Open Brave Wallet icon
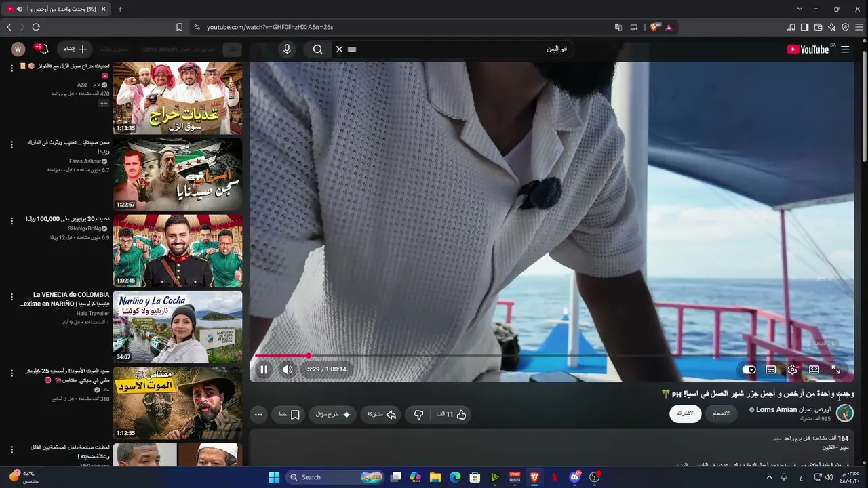 [818, 27]
